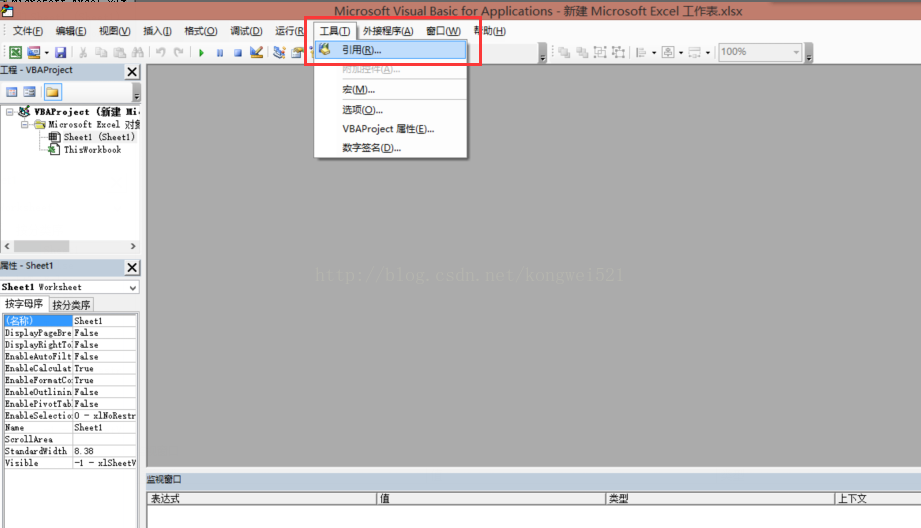Open the 格式(O) menu

click(201, 31)
